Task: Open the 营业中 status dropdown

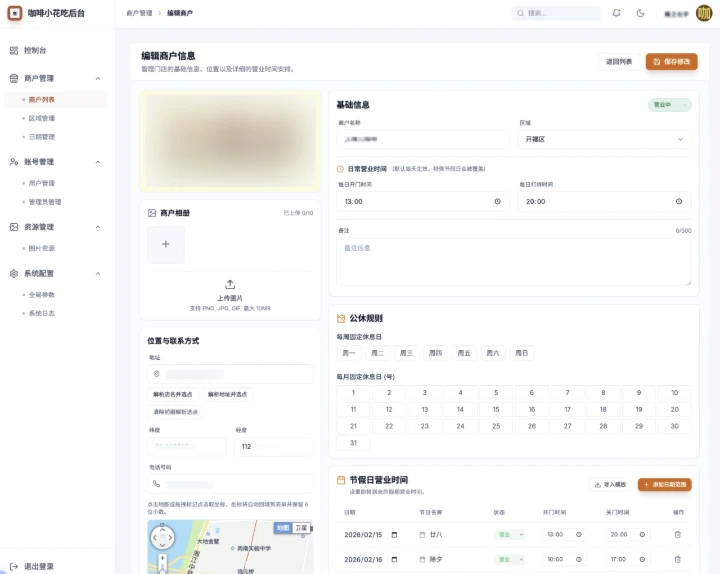Action: click(669, 104)
